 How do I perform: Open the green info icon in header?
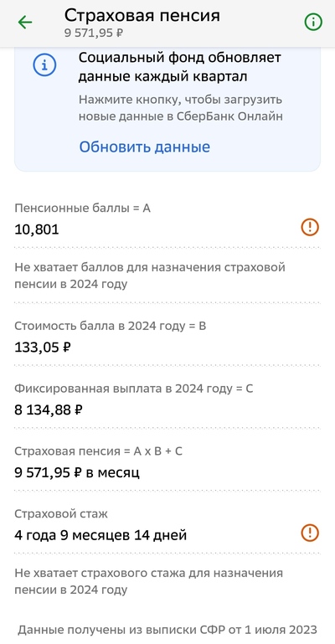click(x=313, y=22)
